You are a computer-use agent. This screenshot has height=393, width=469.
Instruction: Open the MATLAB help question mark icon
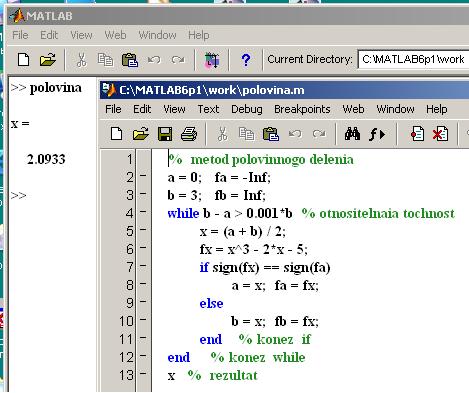point(246,60)
